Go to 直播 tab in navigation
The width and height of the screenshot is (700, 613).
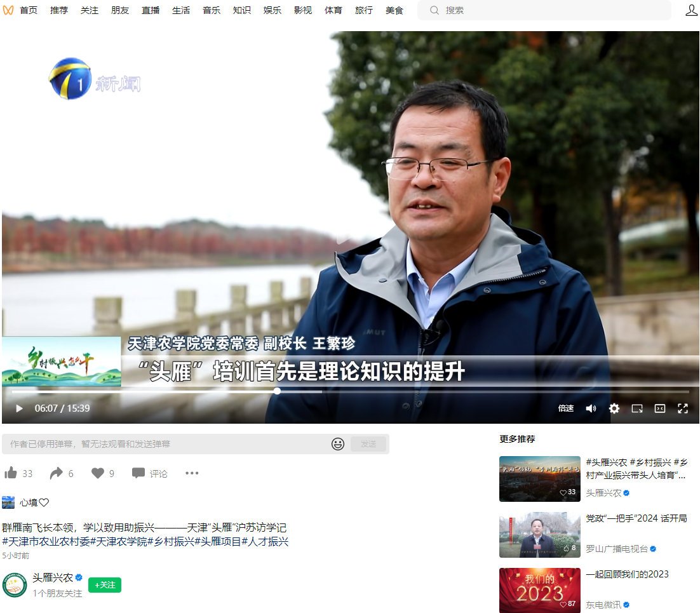151,10
